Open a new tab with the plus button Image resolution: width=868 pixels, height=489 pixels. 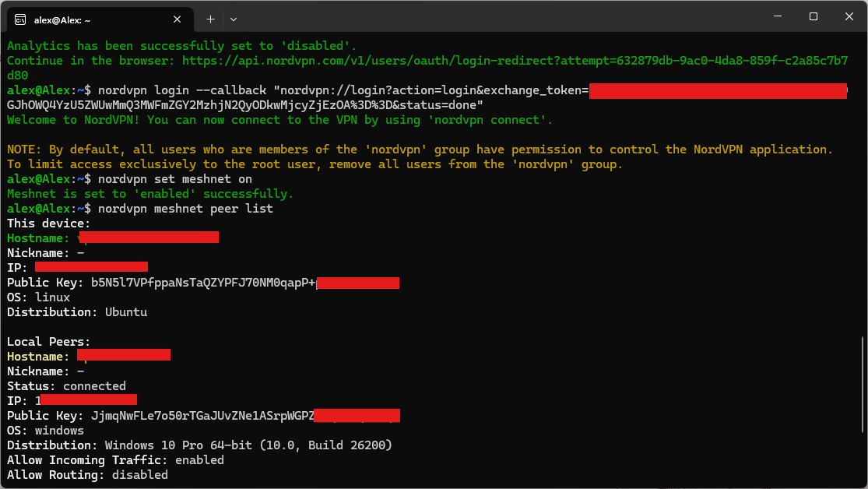point(210,19)
